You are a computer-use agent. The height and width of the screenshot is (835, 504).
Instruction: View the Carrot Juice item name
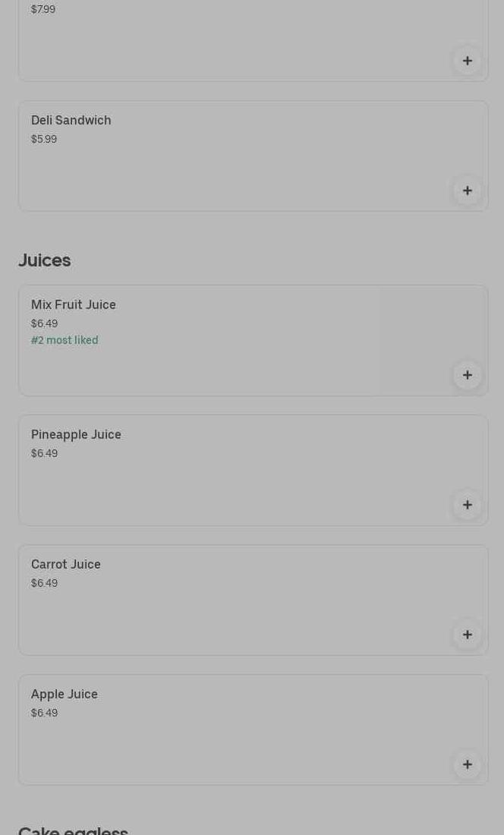[x=66, y=564]
